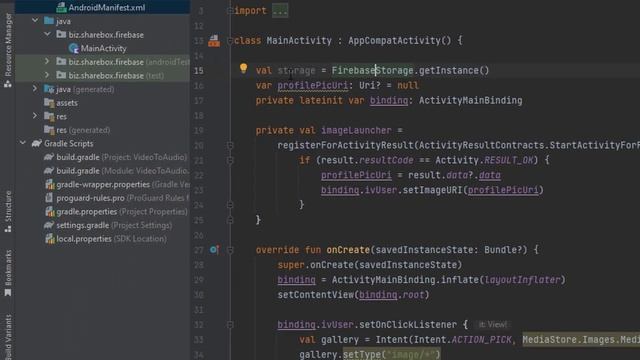The image size is (640, 360).
Task: Collapse the main biz.sharebox.firebase package
Action: coord(47,34)
